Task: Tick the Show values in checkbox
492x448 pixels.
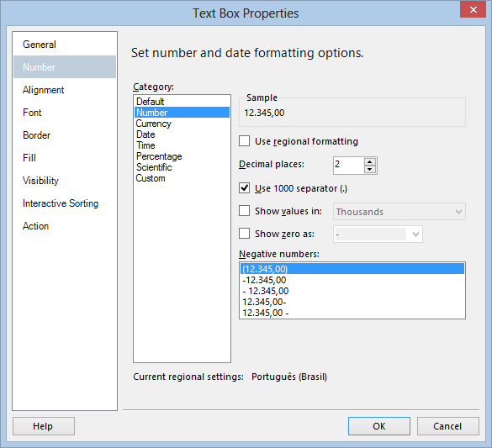Action: (245, 211)
